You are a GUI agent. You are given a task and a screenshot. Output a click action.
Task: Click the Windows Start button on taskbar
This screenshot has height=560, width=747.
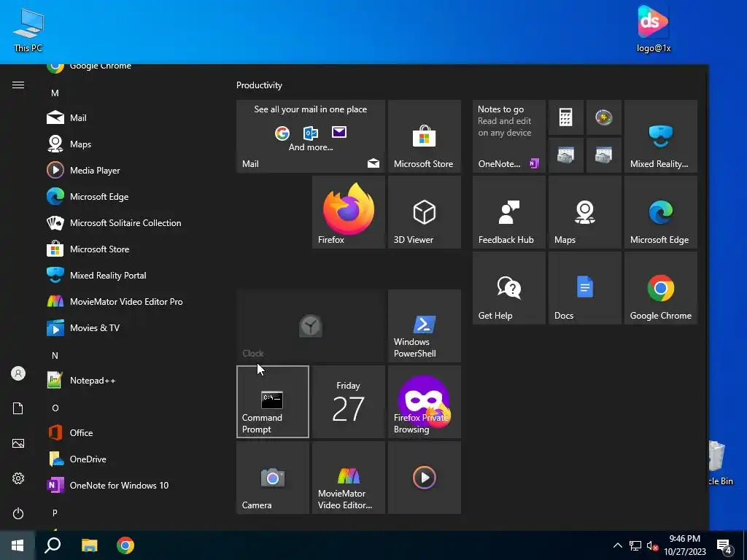[x=18, y=545]
